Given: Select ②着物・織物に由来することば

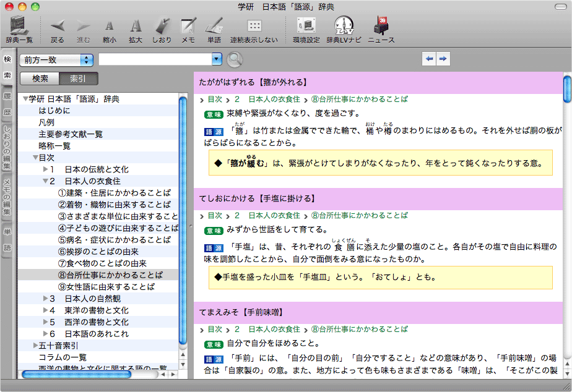Looking at the screenshot, I should 114,205.
